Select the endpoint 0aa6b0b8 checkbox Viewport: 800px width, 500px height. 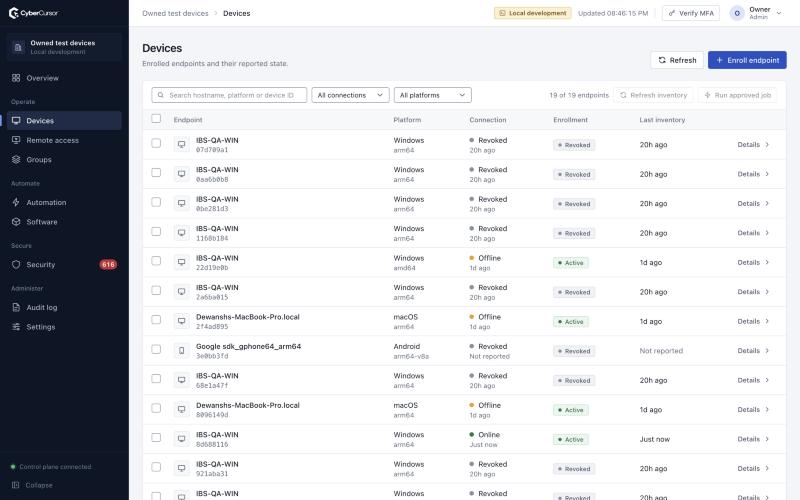pyautogui.click(x=156, y=172)
